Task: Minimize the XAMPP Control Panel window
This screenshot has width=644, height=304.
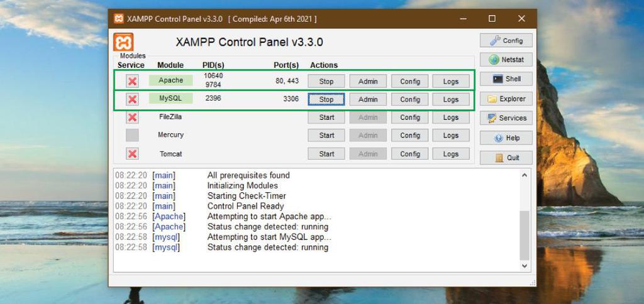Action: coord(462,18)
